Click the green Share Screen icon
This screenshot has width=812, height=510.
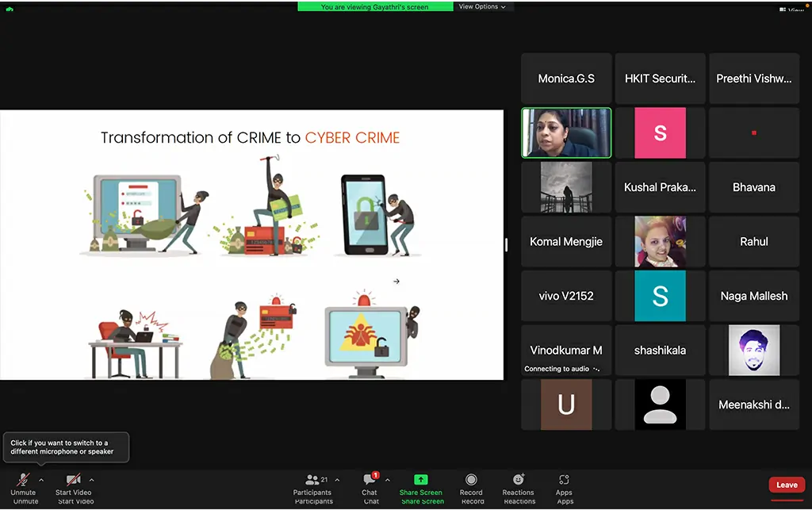pyautogui.click(x=420, y=479)
